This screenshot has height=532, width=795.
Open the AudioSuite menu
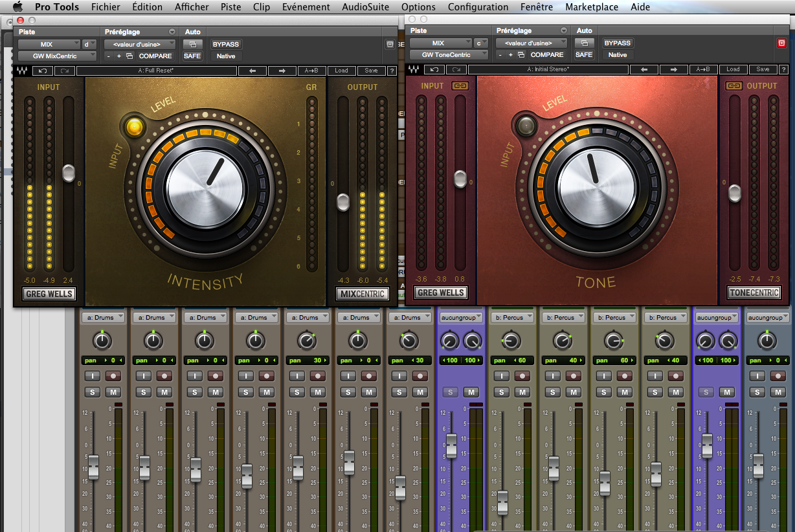[x=365, y=7]
